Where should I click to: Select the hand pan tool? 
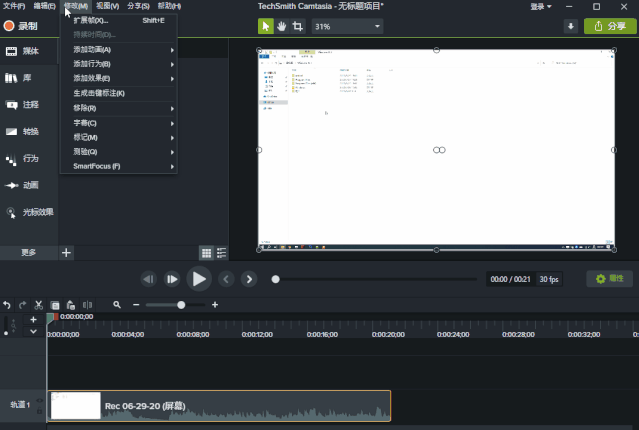(x=282, y=26)
